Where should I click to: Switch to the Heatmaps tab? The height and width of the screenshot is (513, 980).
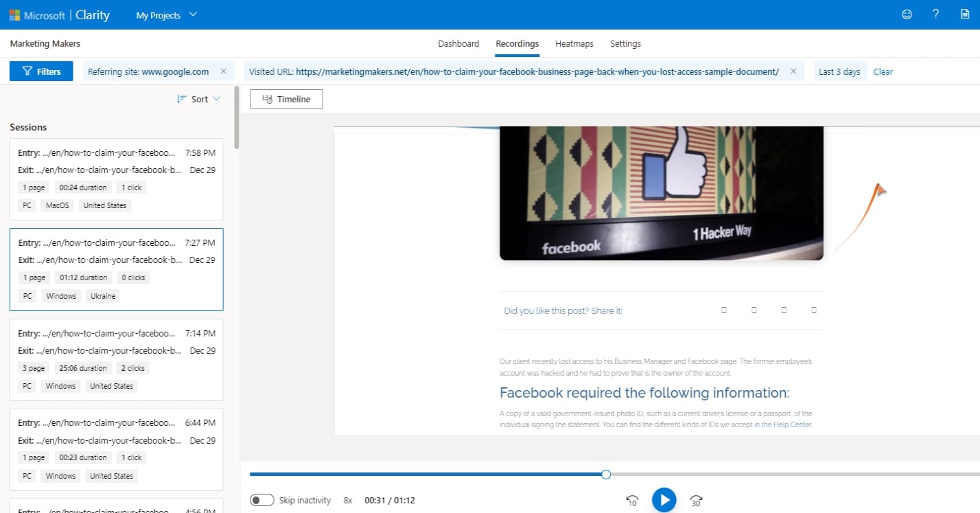pos(574,43)
